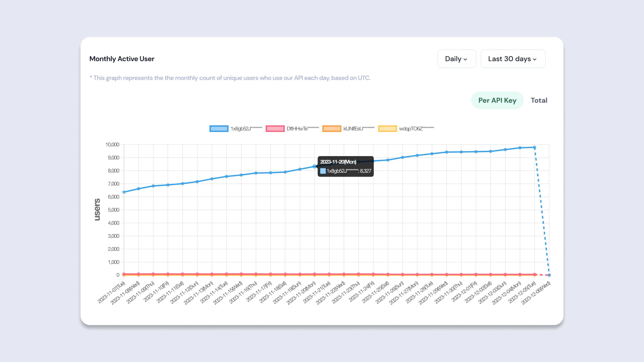Toggle the kUNlfEsU orange legend swatch

point(332,129)
